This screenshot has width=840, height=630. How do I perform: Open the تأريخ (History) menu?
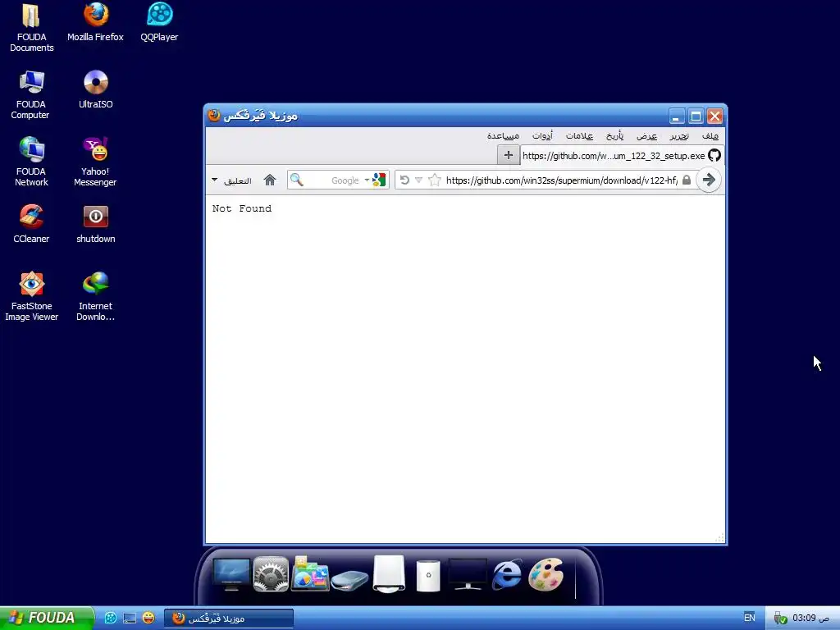click(614, 136)
